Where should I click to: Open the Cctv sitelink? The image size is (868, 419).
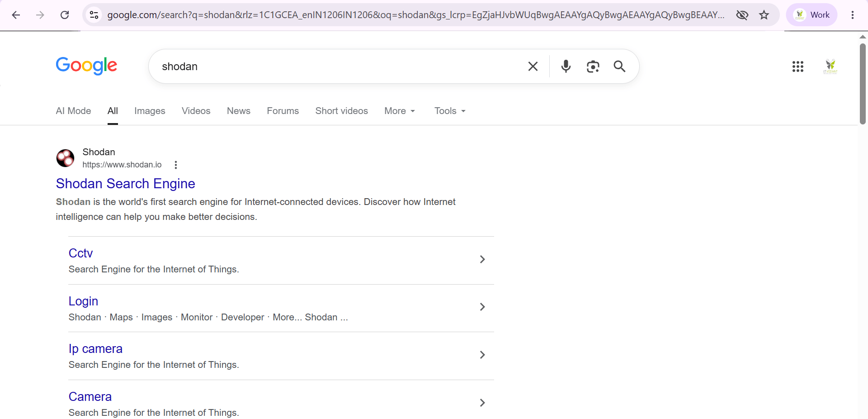click(x=81, y=253)
